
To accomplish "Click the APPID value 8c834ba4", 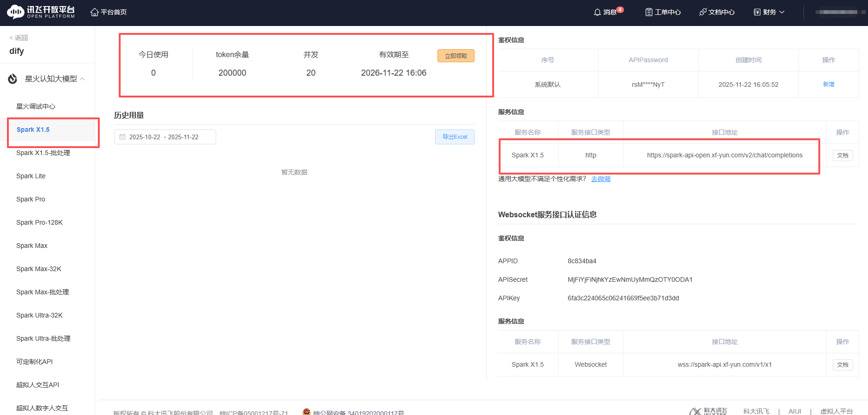I will (582, 261).
